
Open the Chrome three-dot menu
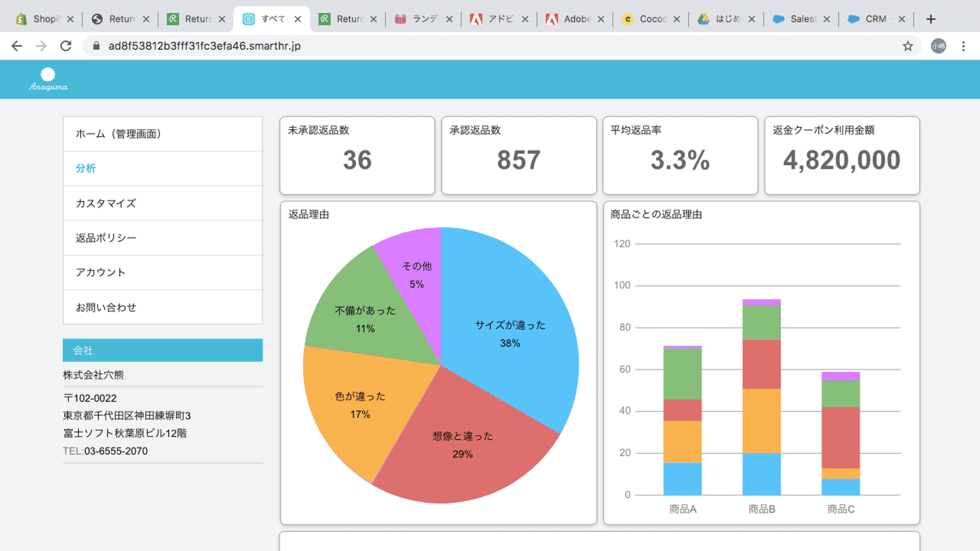(963, 46)
